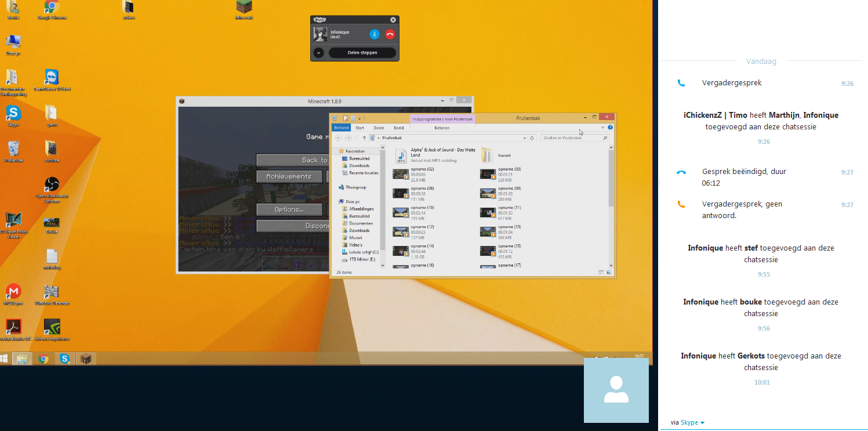This screenshot has width=868, height=431.
Task: Open MEGAsync desktop shortcut
Action: (x=13, y=295)
